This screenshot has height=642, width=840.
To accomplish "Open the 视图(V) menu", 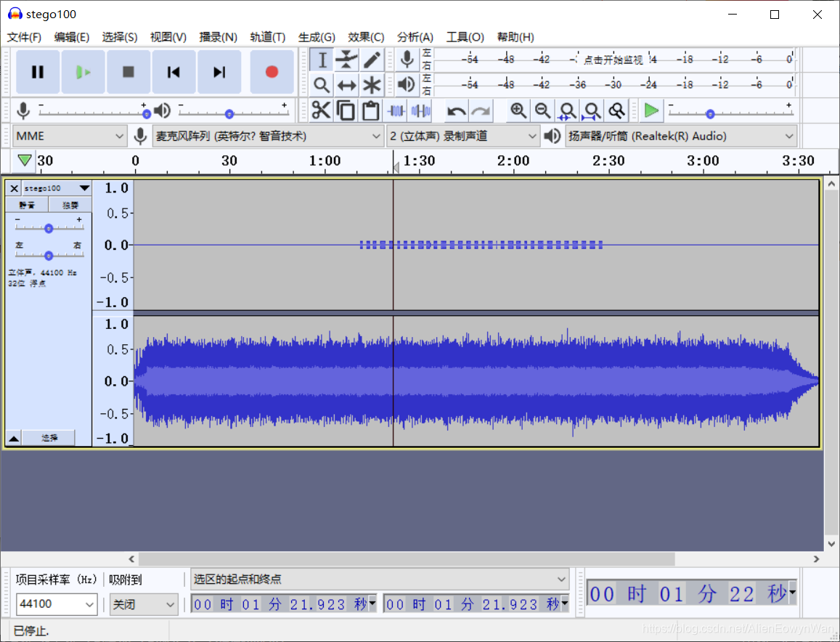I will [168, 37].
